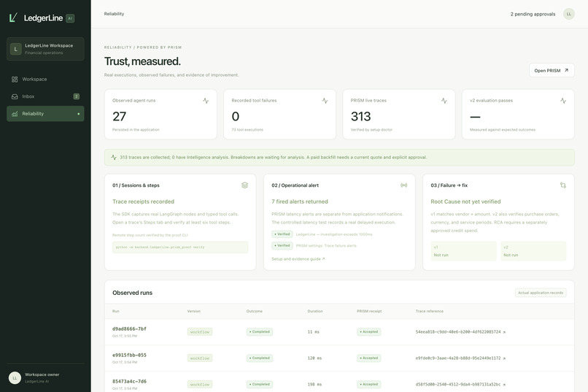Click the Actual application records tag
The image size is (588, 392).
point(541,293)
